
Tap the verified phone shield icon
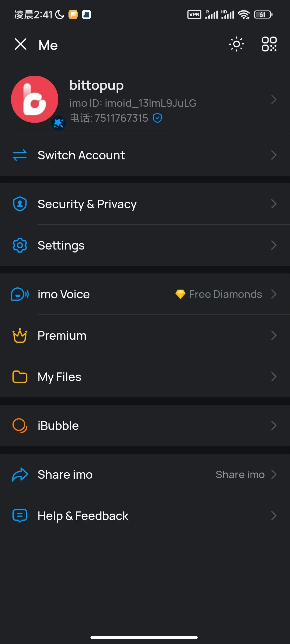157,118
